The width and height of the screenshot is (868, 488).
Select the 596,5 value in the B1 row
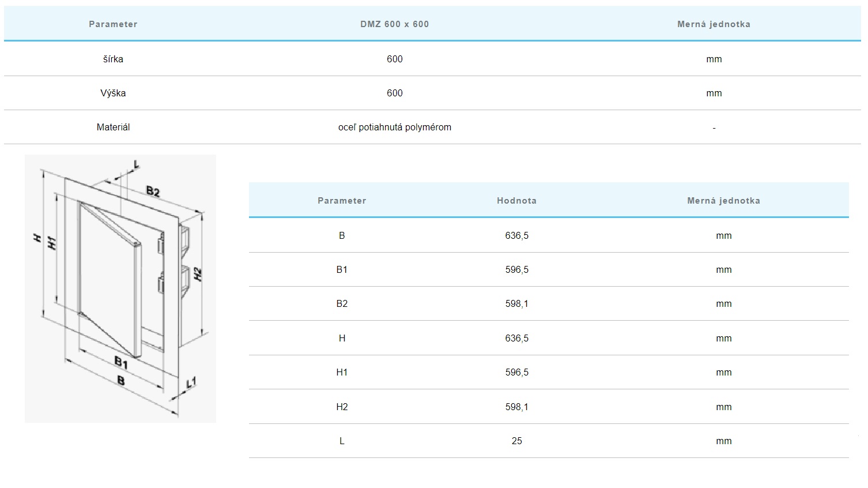pos(516,269)
